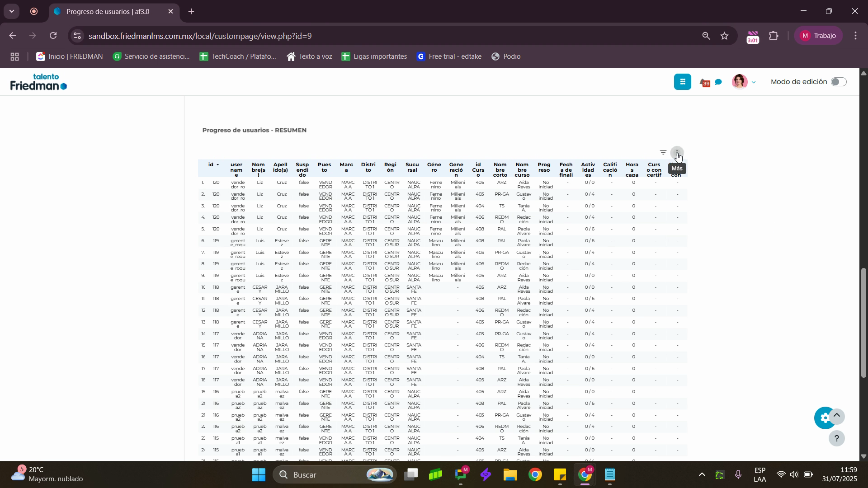The width and height of the screenshot is (868, 488).
Task: Open the blue grid apps menu
Action: (x=682, y=82)
